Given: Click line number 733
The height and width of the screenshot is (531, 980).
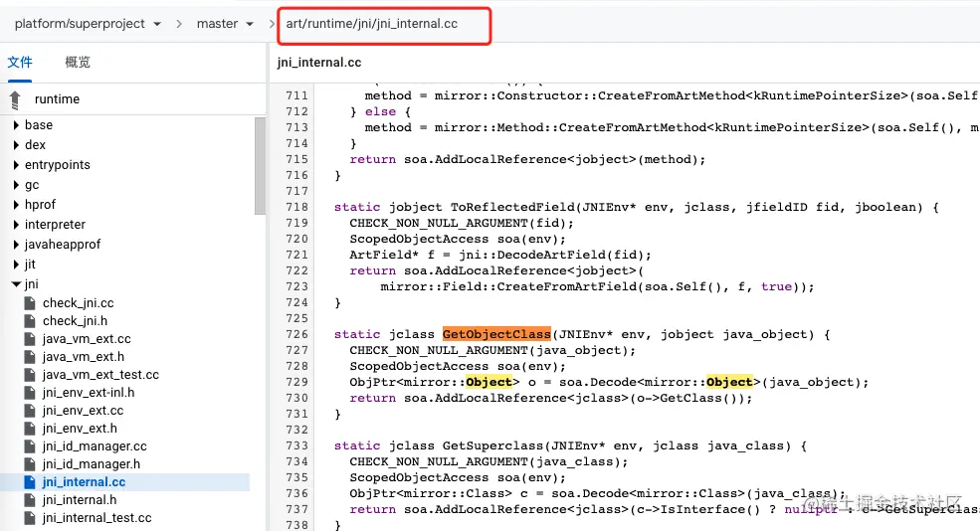Looking at the screenshot, I should [x=296, y=445].
